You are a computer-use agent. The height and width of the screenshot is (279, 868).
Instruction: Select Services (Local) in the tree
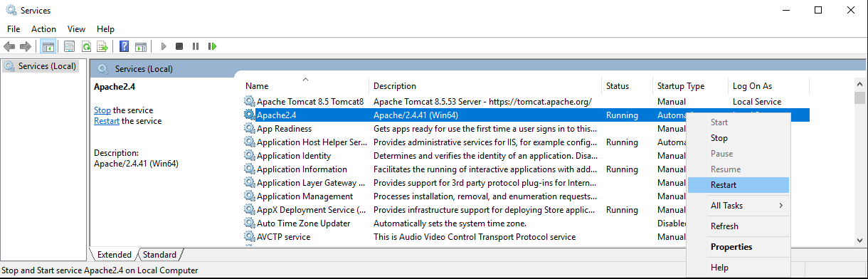tap(47, 66)
